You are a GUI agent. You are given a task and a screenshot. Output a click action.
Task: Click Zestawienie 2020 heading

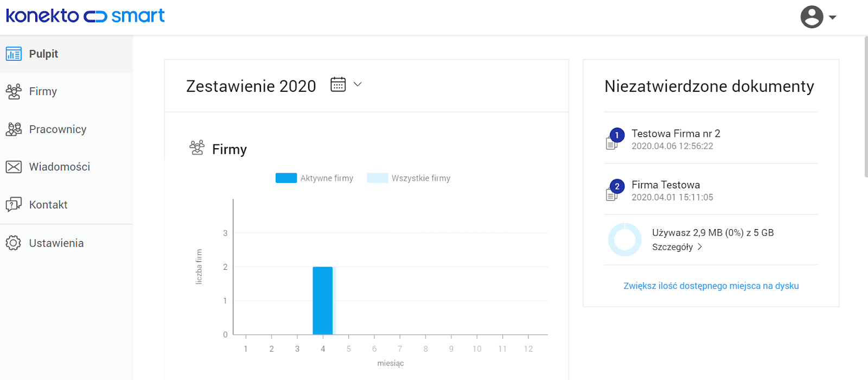251,86
